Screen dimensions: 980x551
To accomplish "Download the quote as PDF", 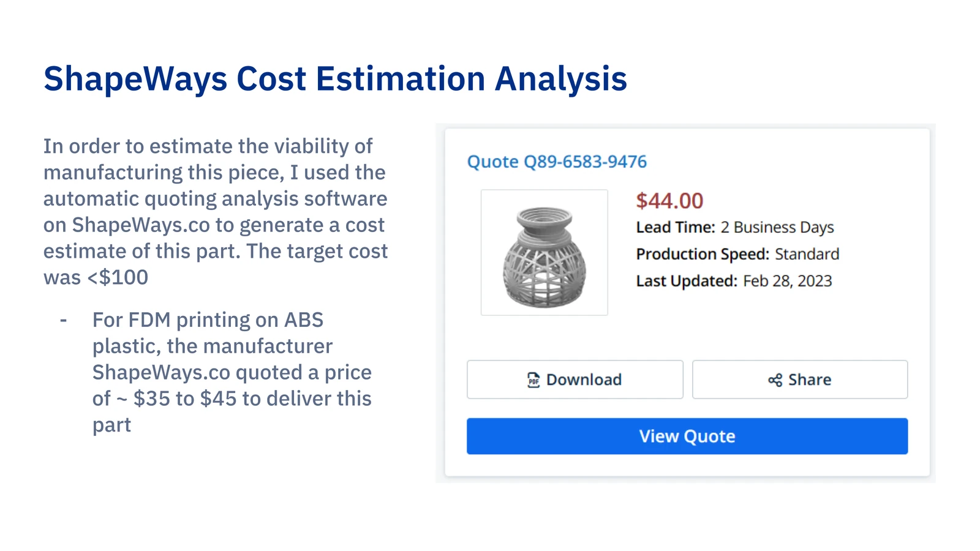I will coord(575,380).
